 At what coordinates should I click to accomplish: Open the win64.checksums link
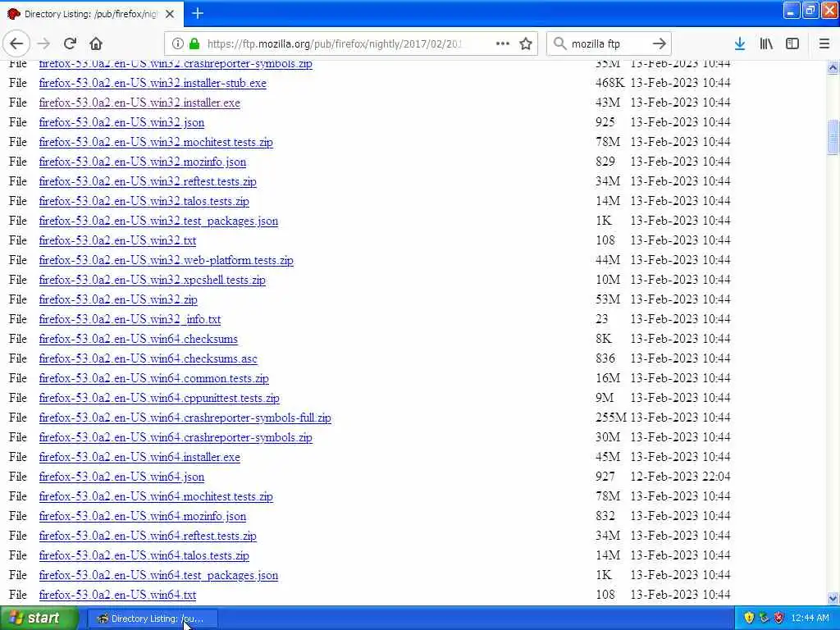click(138, 339)
